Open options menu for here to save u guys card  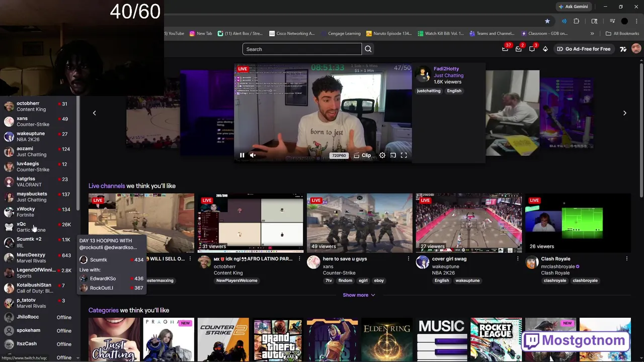[409, 259]
